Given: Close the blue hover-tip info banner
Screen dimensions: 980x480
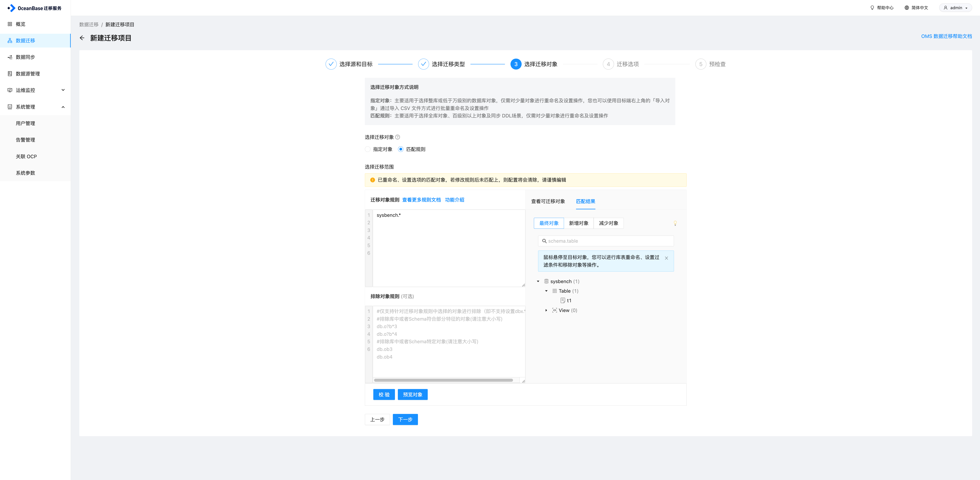Looking at the screenshot, I should [666, 258].
